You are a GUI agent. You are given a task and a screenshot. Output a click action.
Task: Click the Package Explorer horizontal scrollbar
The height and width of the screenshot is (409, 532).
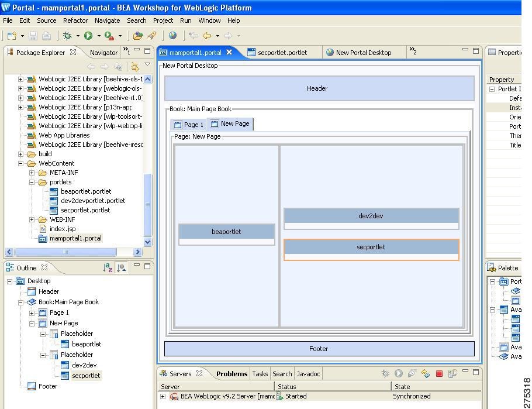(x=64, y=252)
